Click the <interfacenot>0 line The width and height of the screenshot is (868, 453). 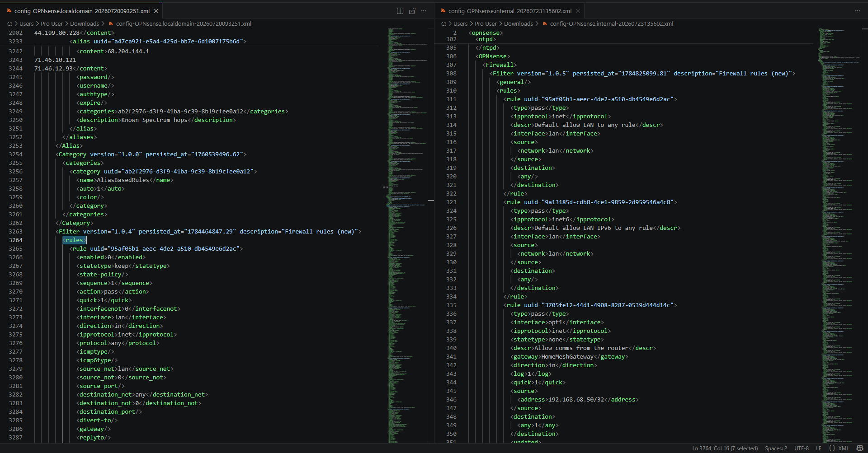[128, 309]
